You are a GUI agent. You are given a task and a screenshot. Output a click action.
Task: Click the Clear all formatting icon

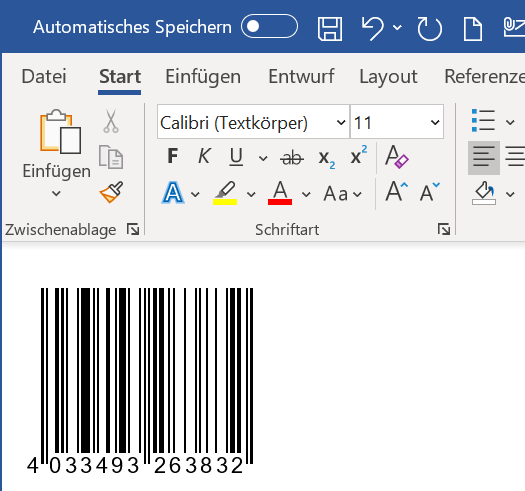pos(397,156)
